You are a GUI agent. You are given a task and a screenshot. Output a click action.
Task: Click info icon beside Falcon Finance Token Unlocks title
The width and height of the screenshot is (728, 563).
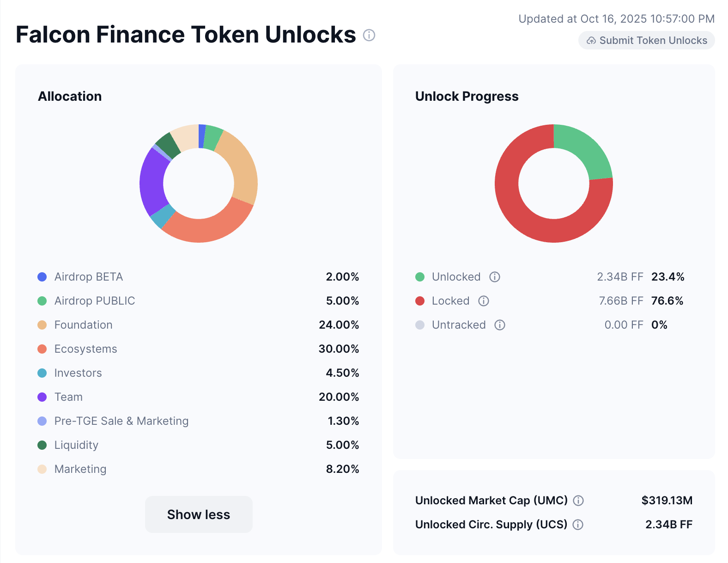tap(369, 35)
